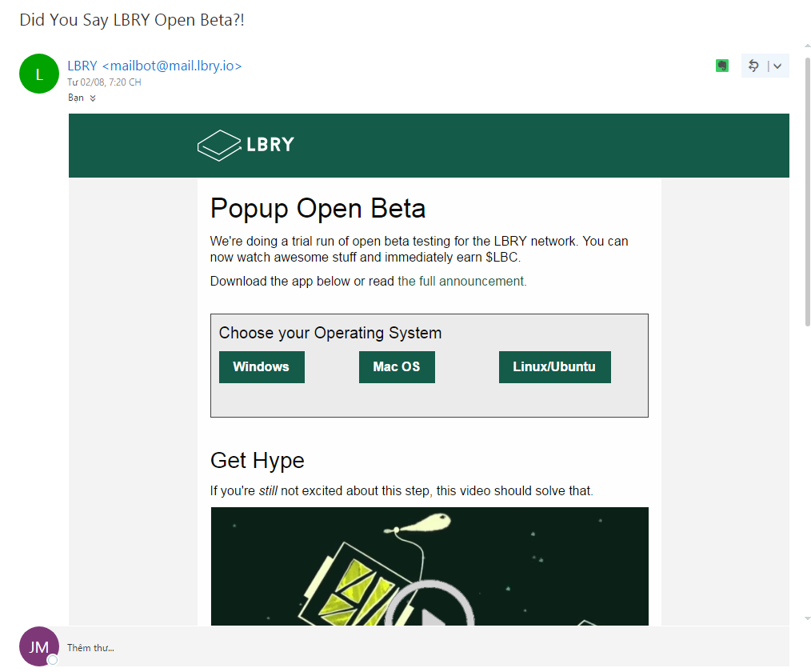Click the Get Hype heading
This screenshot has width=811, height=672.
tap(257, 461)
